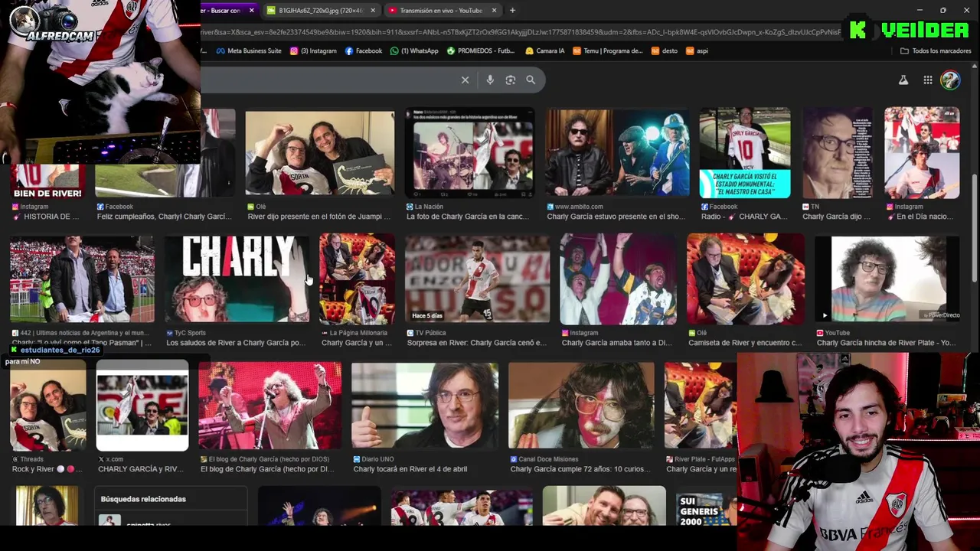The height and width of the screenshot is (551, 980).
Task: Open Google Lens image search icon
Action: tap(511, 80)
